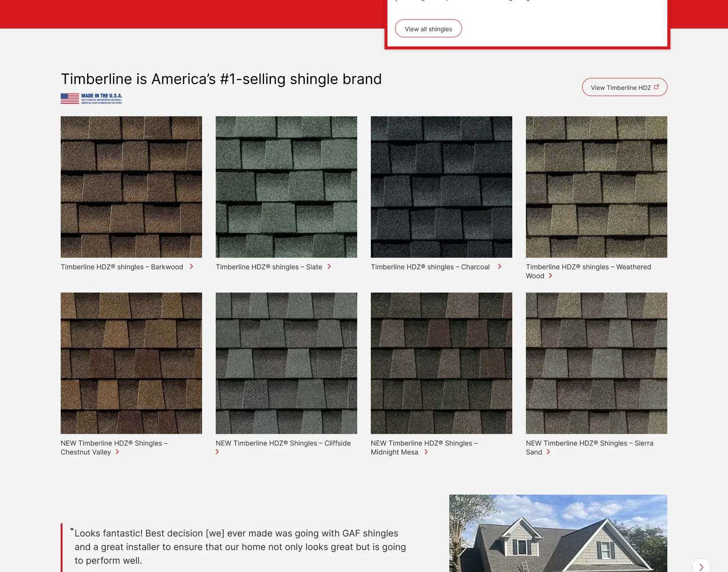Click the Made in the U.S.A. flag badge
Screen dimensions: 728x572
point(92,98)
